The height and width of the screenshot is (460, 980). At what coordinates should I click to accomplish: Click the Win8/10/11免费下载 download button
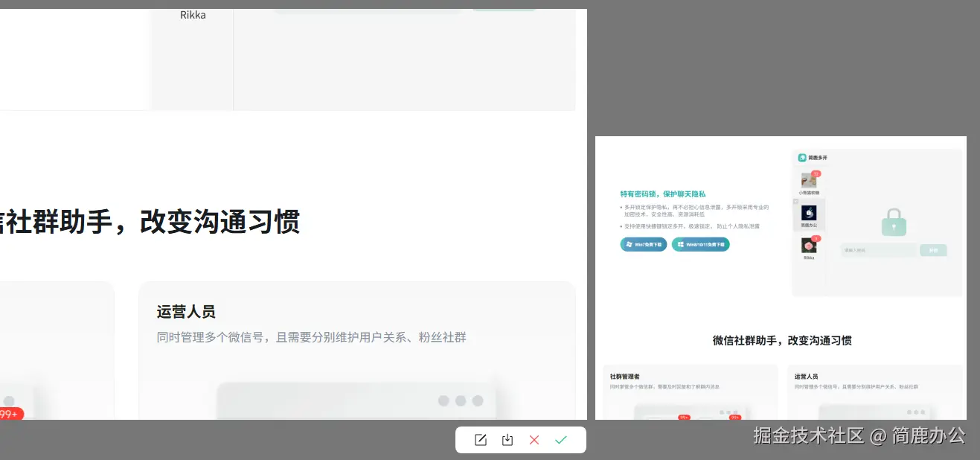(700, 244)
